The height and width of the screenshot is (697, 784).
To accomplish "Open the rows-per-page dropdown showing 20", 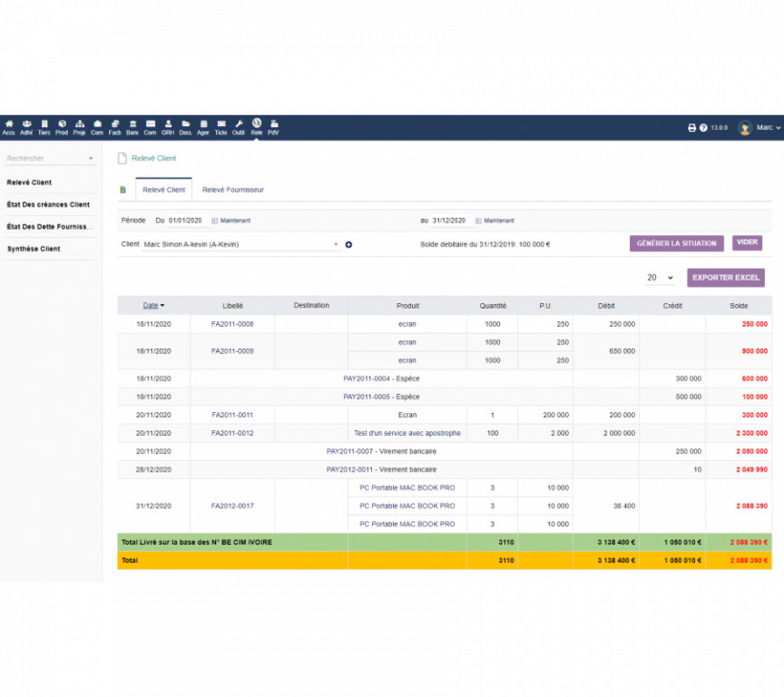I will tap(660, 278).
